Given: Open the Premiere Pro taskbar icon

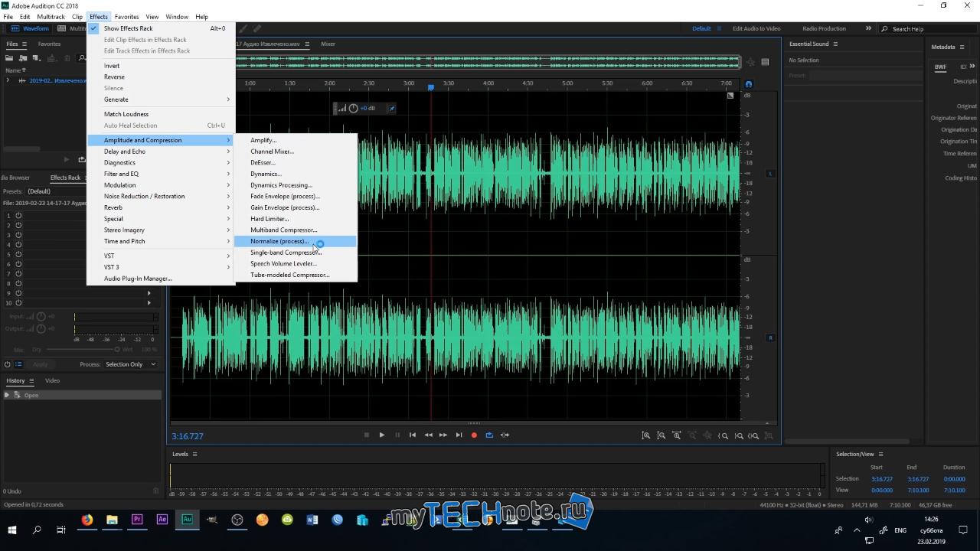Looking at the screenshot, I should click(x=137, y=520).
